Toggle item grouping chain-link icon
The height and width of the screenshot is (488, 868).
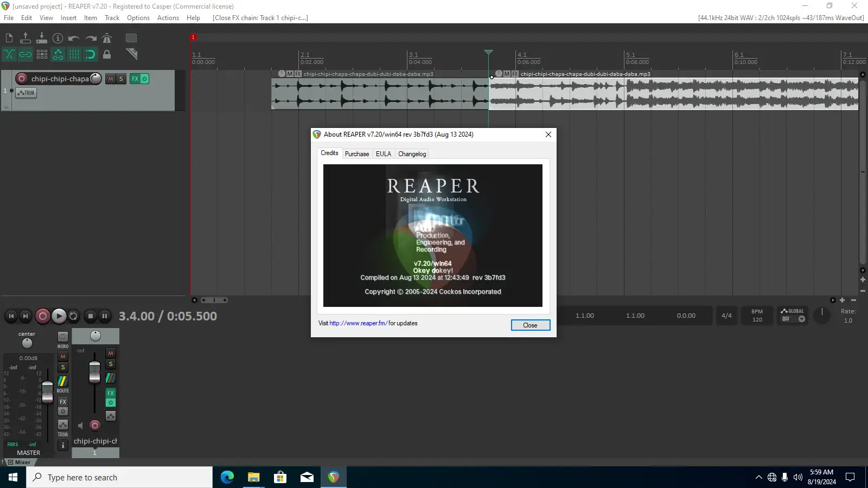click(25, 54)
